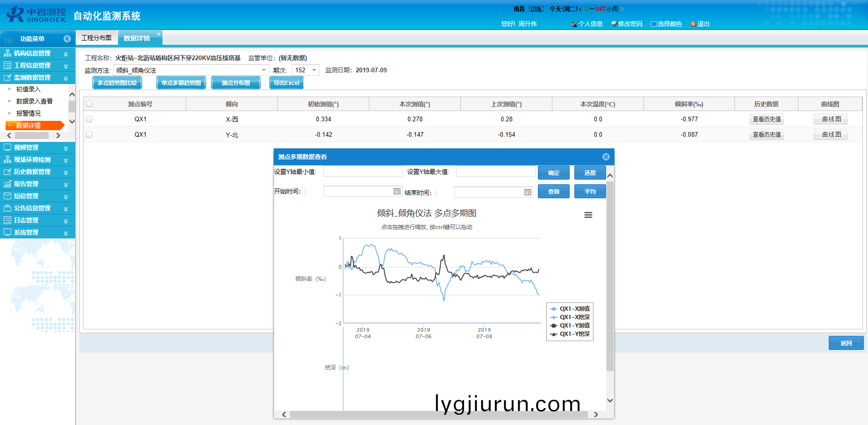Check the QX1 X-西 row checkbox

click(89, 119)
